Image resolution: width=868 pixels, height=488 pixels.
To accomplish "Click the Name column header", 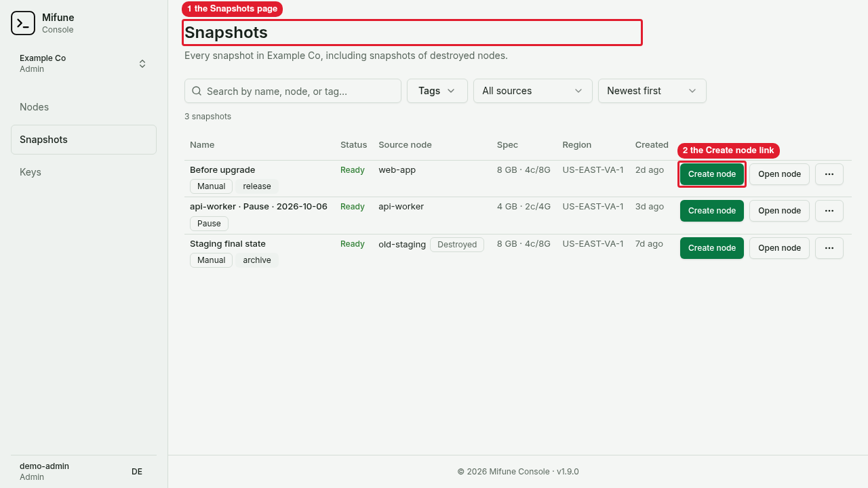I will coord(202,145).
